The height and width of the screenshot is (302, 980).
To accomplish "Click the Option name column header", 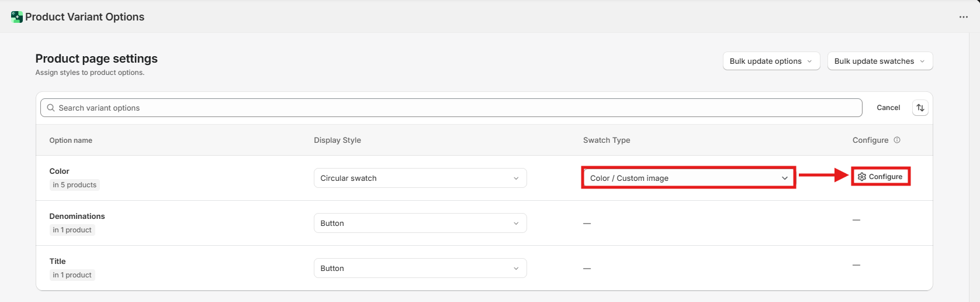I will (71, 140).
